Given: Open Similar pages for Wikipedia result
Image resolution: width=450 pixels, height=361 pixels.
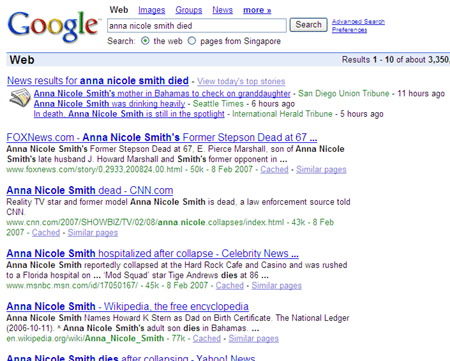Looking at the screenshot, I should click(x=254, y=339).
